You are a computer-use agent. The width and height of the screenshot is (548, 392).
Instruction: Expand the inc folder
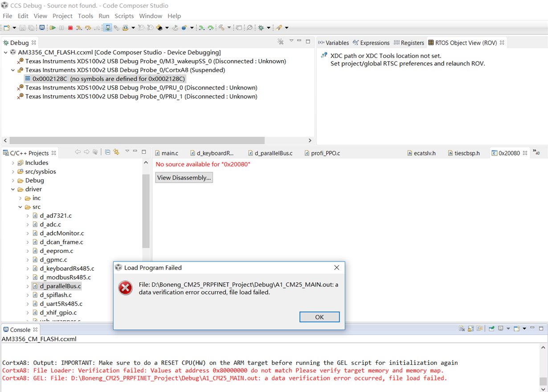[20, 198]
